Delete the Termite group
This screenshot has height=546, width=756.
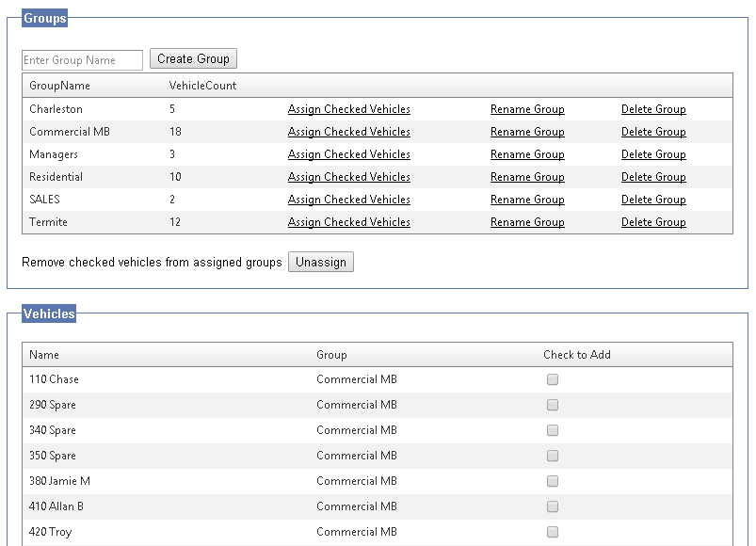click(653, 222)
